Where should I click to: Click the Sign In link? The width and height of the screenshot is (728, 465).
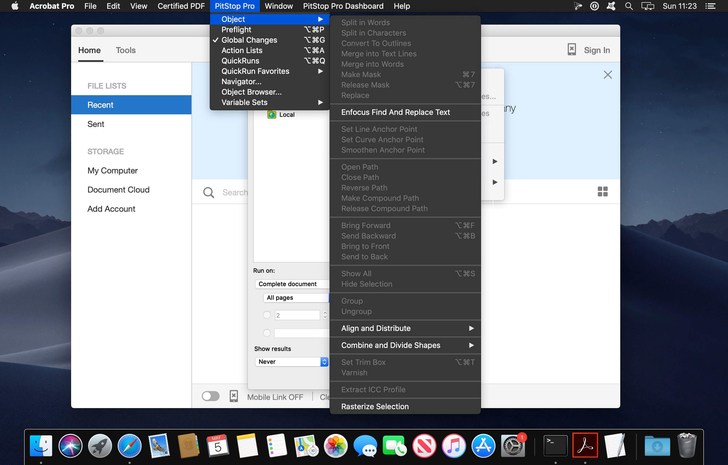point(596,50)
